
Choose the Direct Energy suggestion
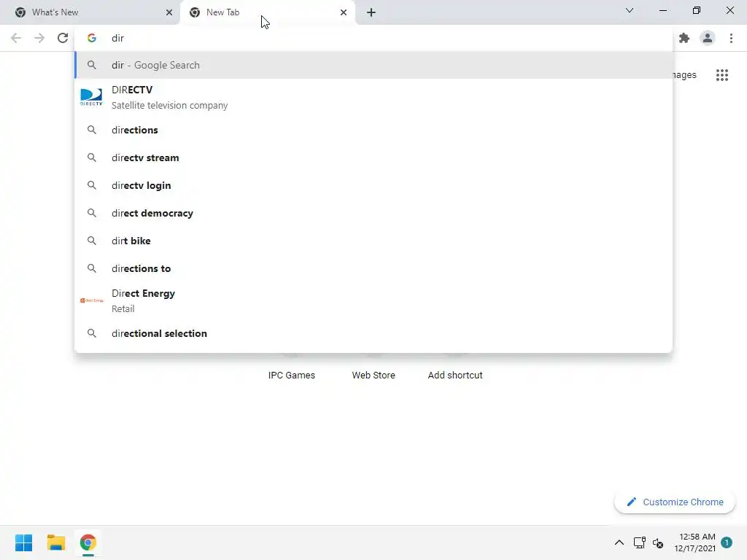click(374, 300)
